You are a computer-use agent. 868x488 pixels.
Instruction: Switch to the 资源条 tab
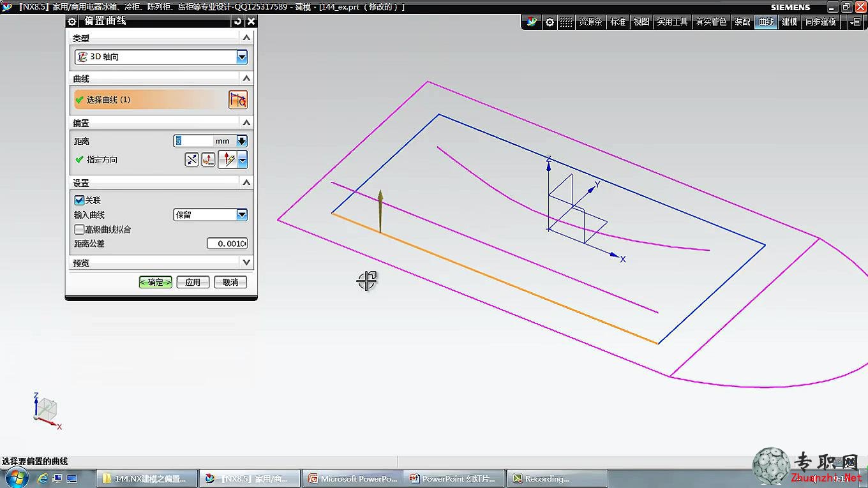point(590,22)
